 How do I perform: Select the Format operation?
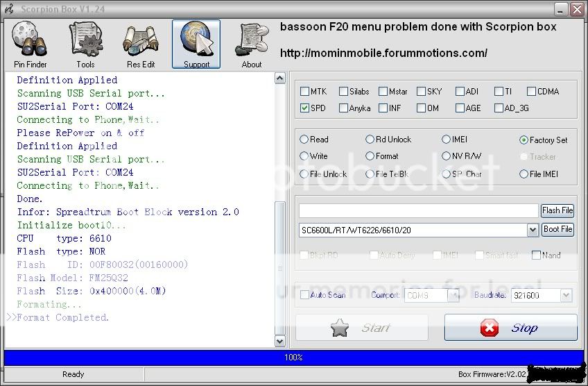click(370, 156)
